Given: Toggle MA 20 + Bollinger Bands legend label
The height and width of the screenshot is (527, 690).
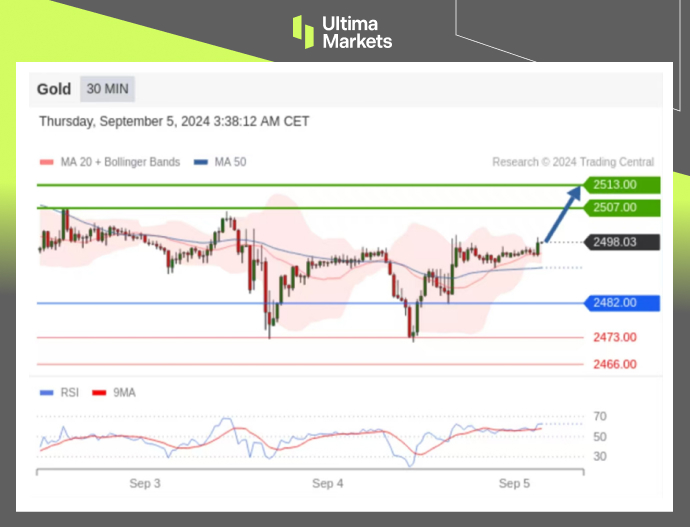Looking at the screenshot, I should (119, 162).
